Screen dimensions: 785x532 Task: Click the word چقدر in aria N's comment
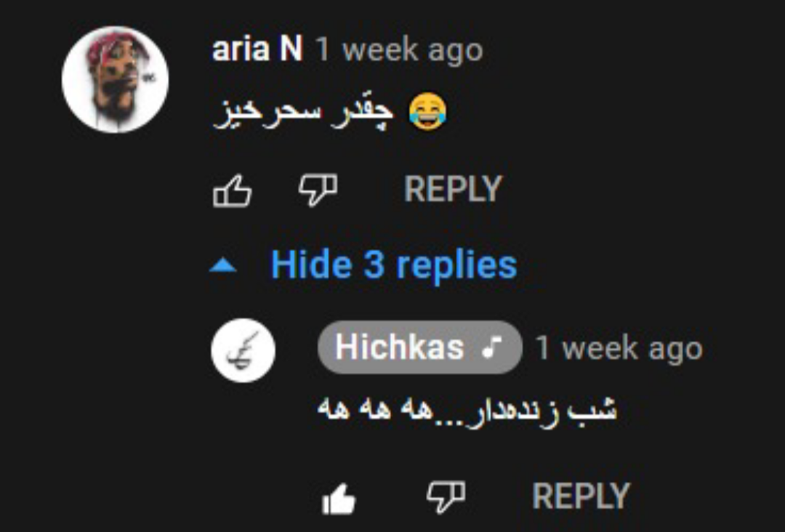(363, 111)
